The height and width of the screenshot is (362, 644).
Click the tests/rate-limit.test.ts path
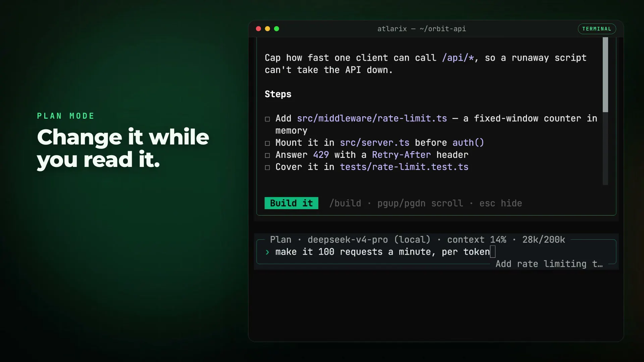pos(404,167)
